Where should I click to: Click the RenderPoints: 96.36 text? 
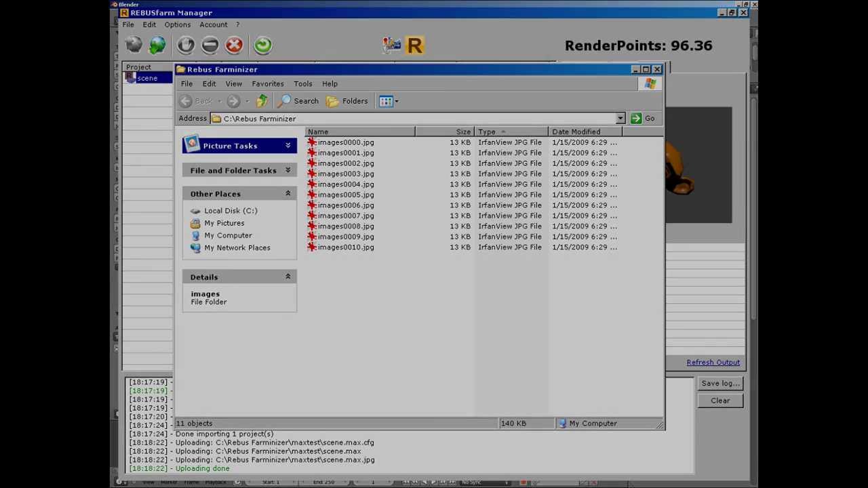click(638, 45)
